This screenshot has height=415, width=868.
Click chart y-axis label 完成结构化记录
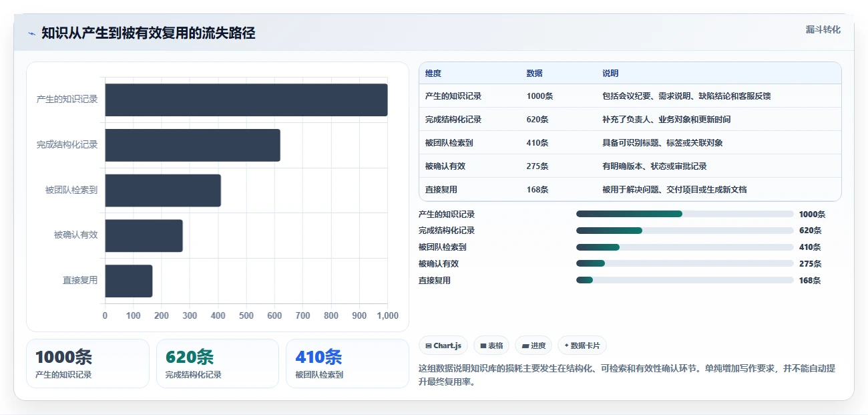click(x=67, y=145)
